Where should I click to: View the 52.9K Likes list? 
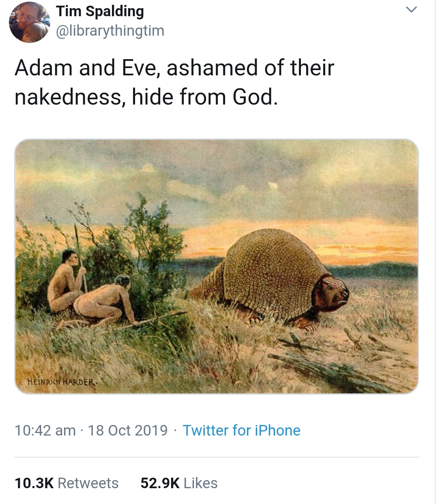click(x=179, y=483)
